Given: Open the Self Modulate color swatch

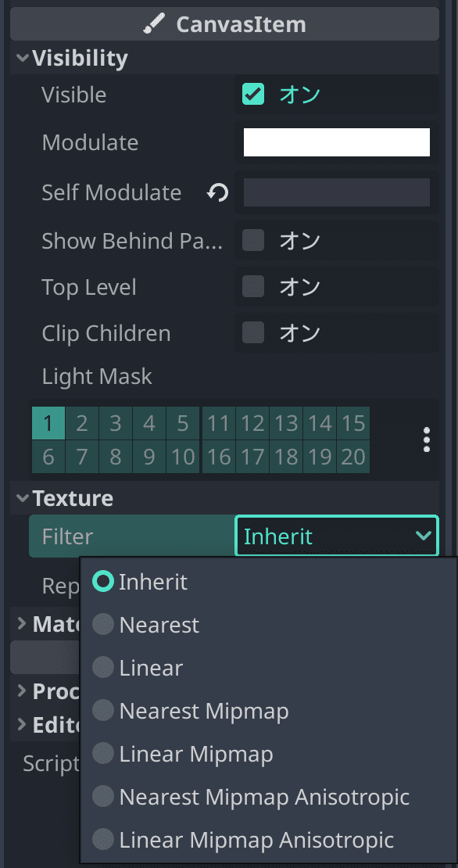Looking at the screenshot, I should pos(337,192).
